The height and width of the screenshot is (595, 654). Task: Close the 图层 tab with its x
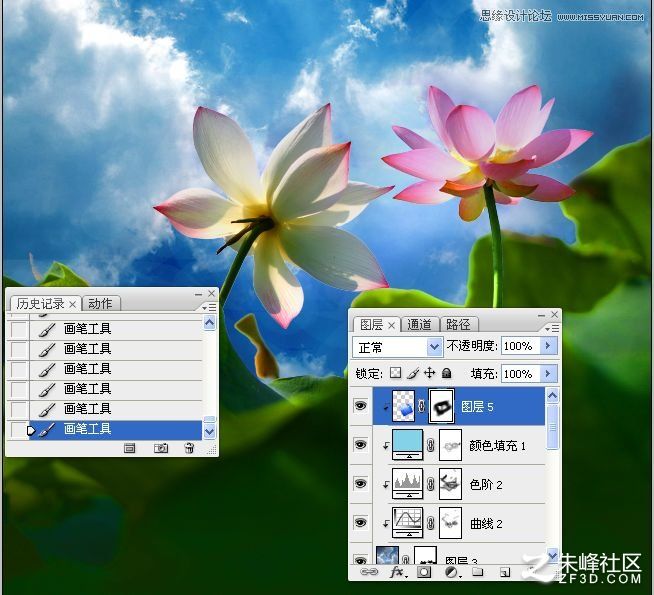click(x=391, y=325)
